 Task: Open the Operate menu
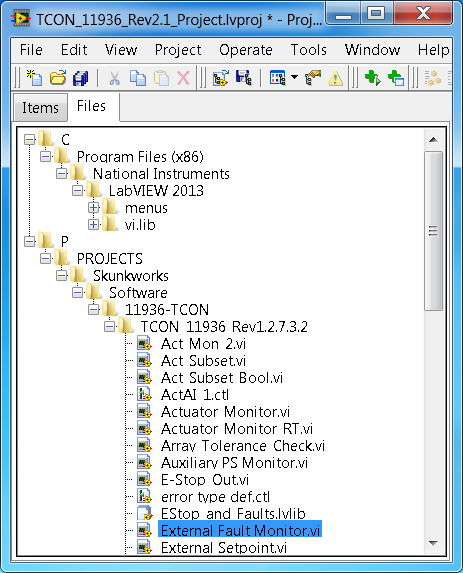pyautogui.click(x=246, y=50)
